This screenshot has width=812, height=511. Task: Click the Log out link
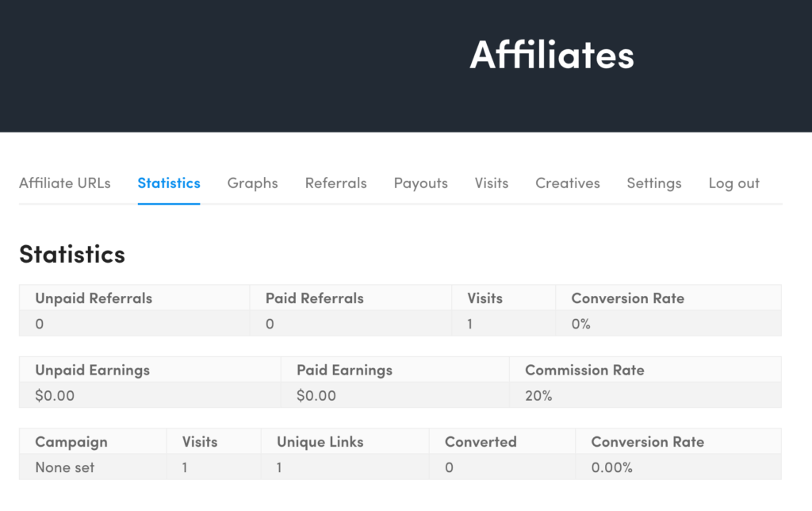[x=733, y=183]
